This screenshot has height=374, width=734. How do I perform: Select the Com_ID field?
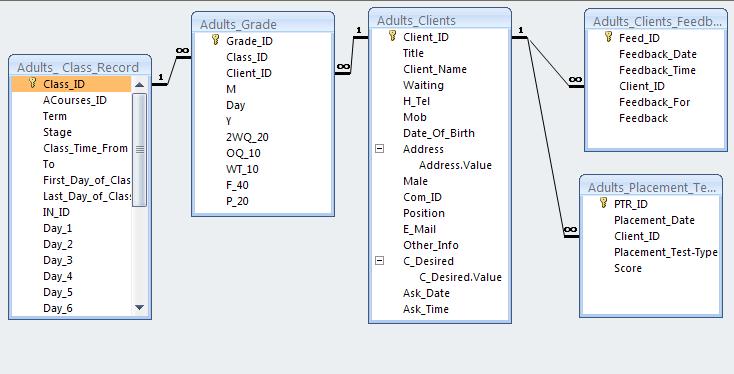point(422,197)
